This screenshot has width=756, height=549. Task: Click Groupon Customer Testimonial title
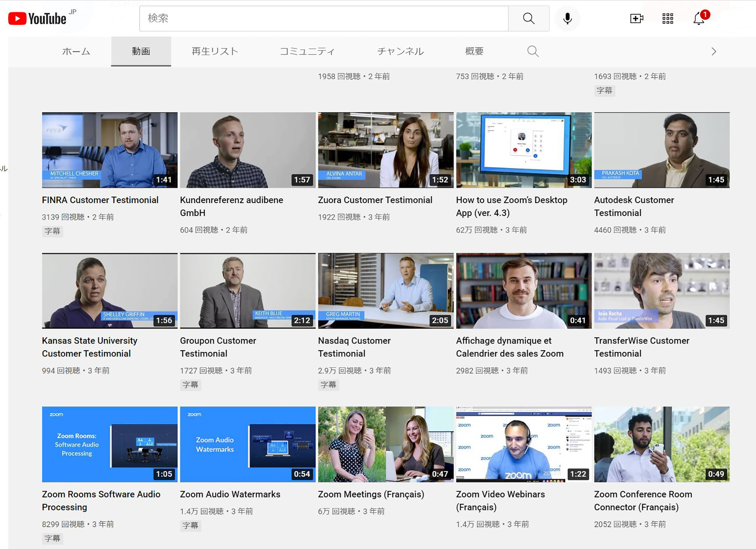coord(218,347)
